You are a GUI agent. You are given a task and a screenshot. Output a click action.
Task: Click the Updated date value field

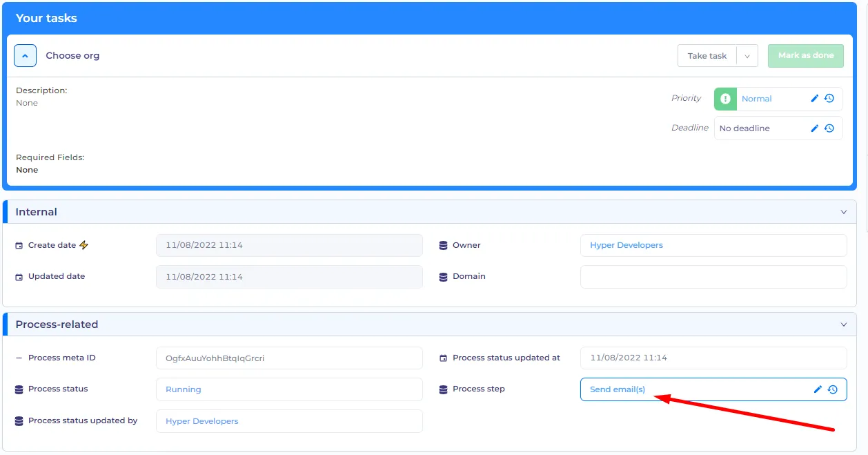pyautogui.click(x=289, y=277)
